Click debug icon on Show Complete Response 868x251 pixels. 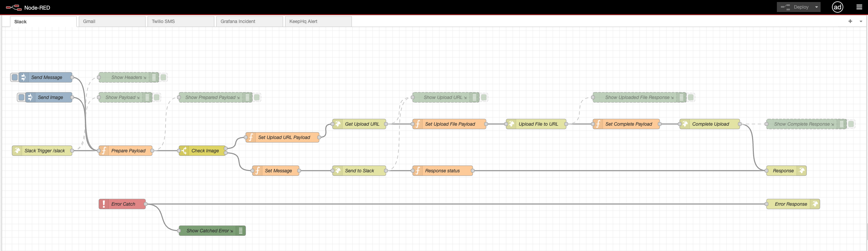(x=842, y=124)
